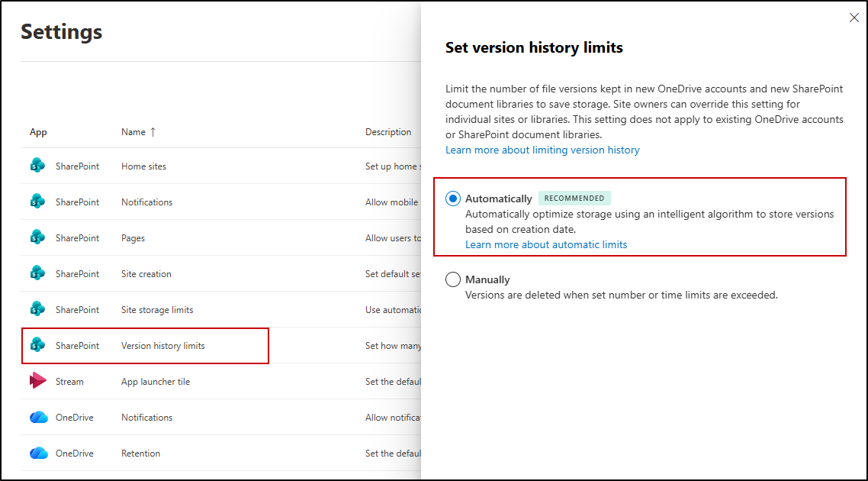
Task: Click SharePoint icon in Site creation row
Action: [x=37, y=274]
